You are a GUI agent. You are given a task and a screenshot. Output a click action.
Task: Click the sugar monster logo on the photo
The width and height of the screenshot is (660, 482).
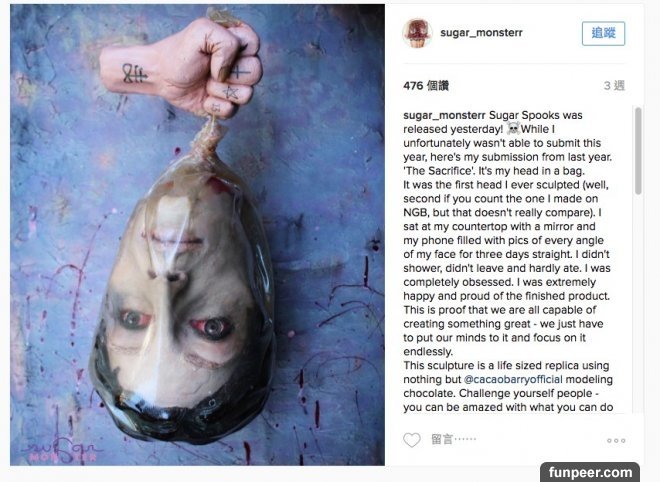[61, 451]
